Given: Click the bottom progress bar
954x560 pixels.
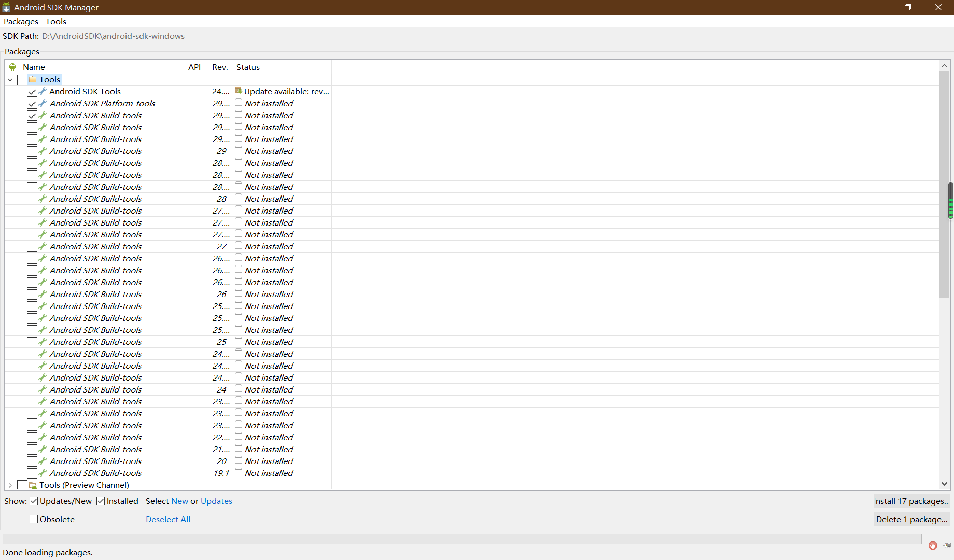Looking at the screenshot, I should pyautogui.click(x=462, y=539).
